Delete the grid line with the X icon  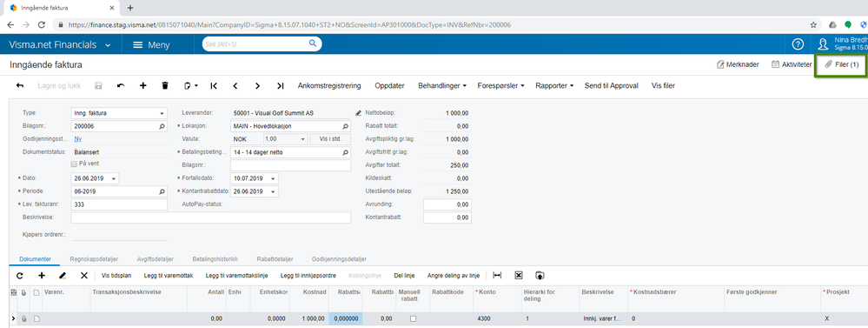pyautogui.click(x=84, y=276)
